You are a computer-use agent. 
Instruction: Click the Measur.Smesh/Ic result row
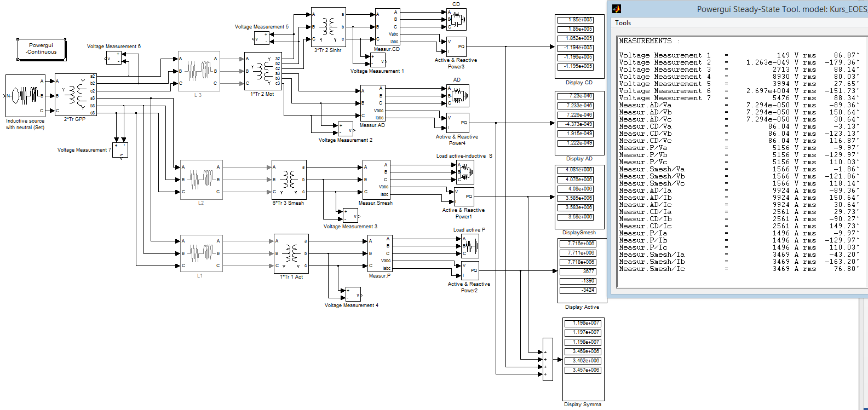coord(739,269)
